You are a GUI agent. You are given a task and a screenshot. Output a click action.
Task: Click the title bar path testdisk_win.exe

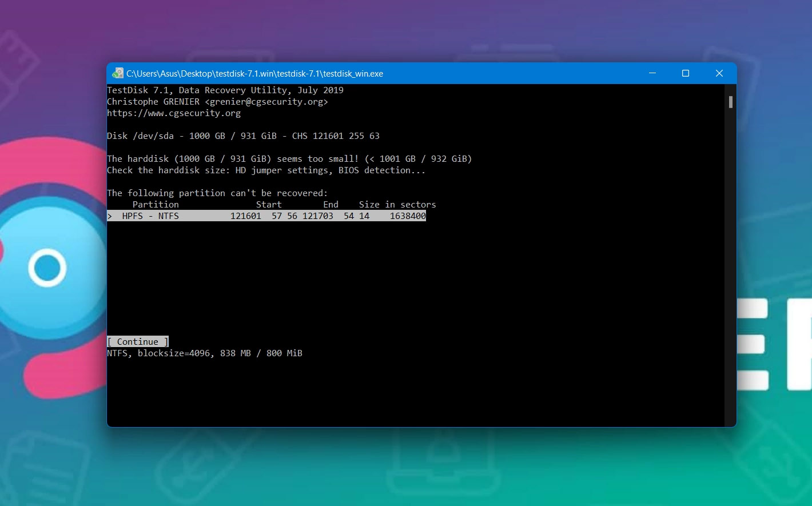coord(254,73)
